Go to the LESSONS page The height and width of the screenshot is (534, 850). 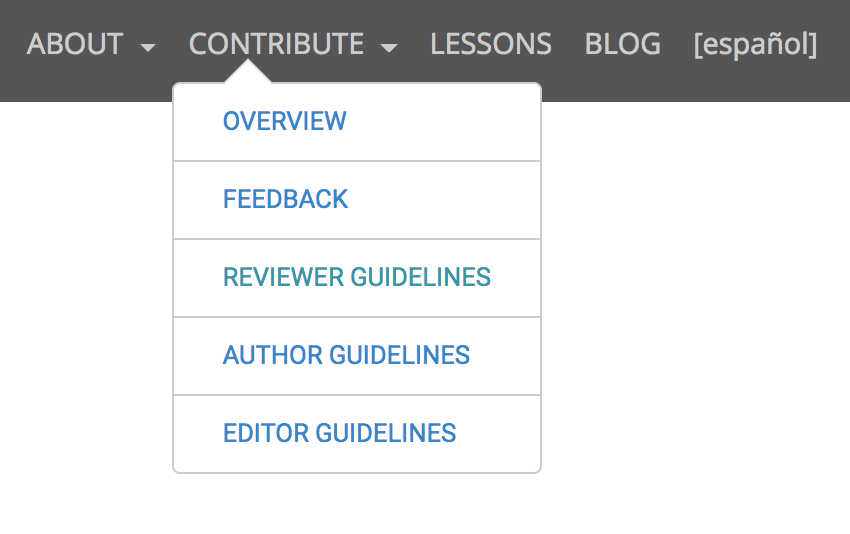tap(490, 44)
